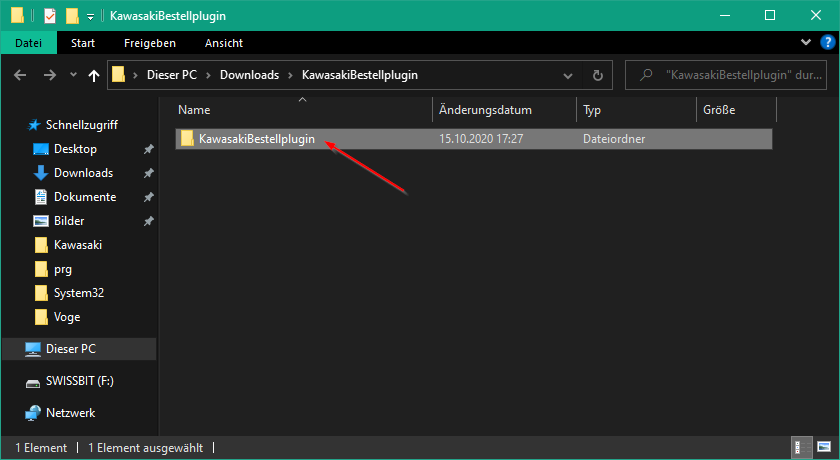Click the forward navigation arrow
The height and width of the screenshot is (460, 840).
point(50,75)
